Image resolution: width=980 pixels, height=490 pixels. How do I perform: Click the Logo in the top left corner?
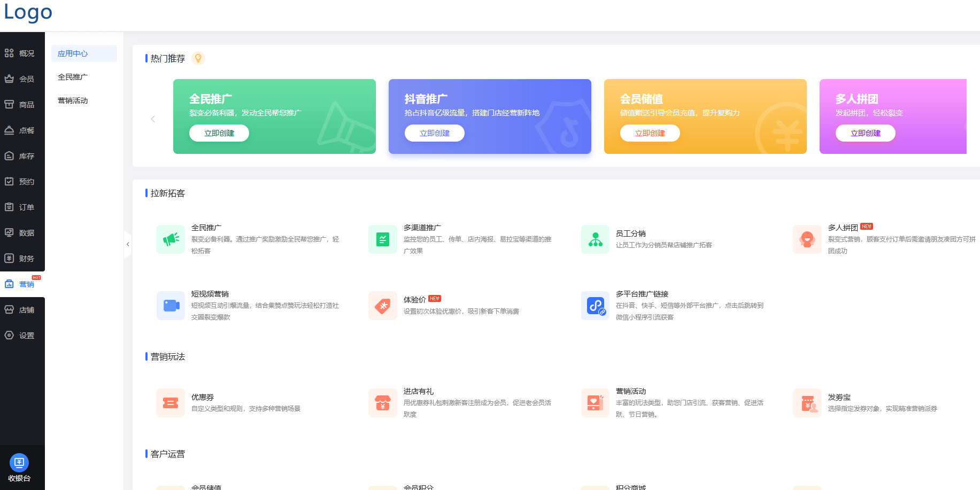(x=27, y=13)
